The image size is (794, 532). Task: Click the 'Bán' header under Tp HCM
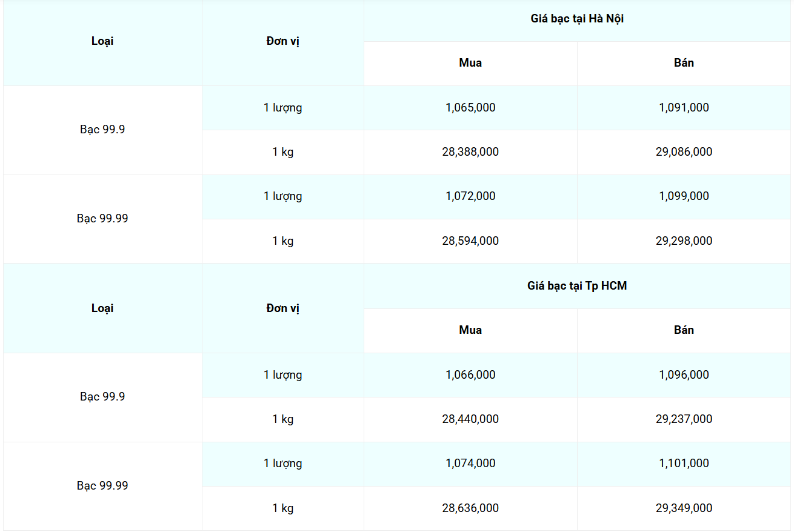(684, 330)
